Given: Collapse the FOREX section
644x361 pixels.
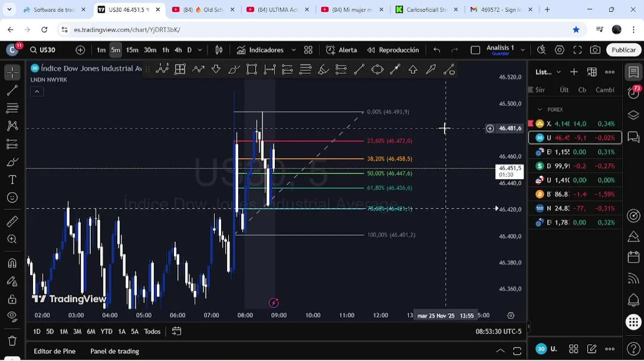Looking at the screenshot, I should [540, 109].
